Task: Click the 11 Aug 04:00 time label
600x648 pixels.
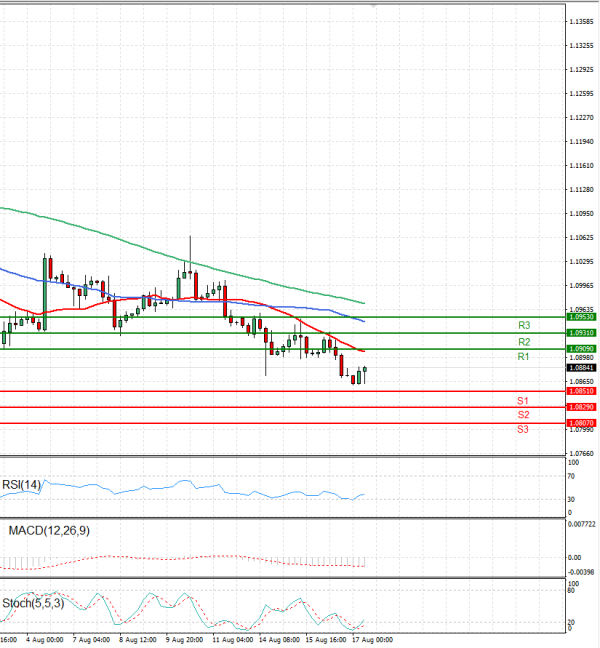Action: 233,640
